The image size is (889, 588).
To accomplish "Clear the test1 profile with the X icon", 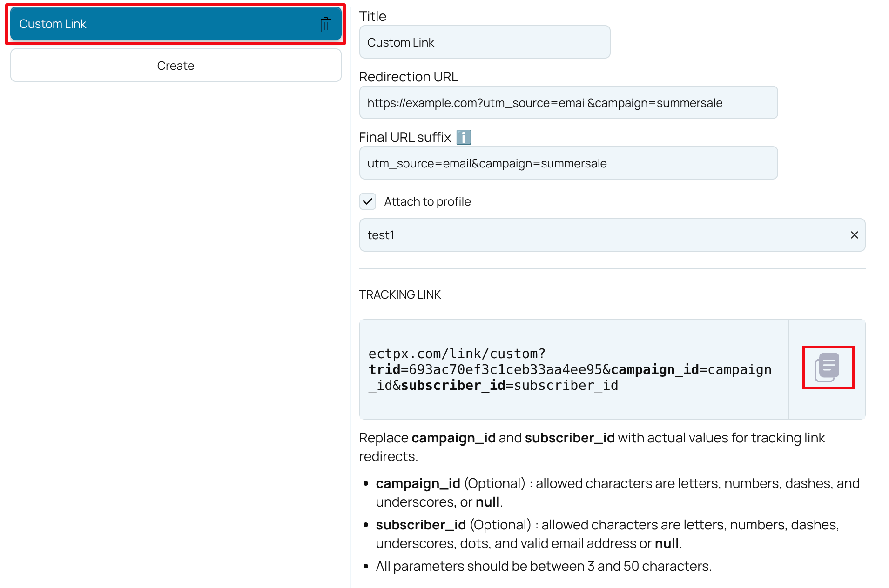I will (x=855, y=235).
